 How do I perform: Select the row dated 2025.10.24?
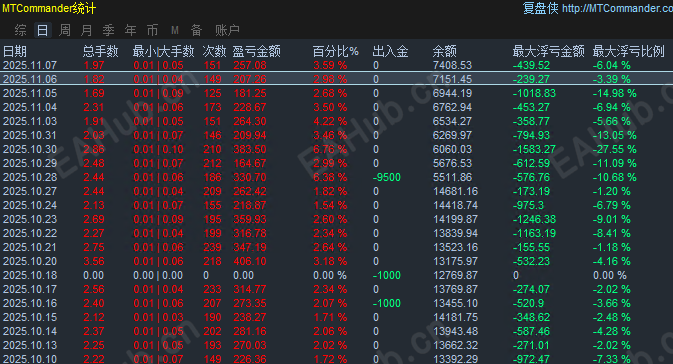(336, 205)
